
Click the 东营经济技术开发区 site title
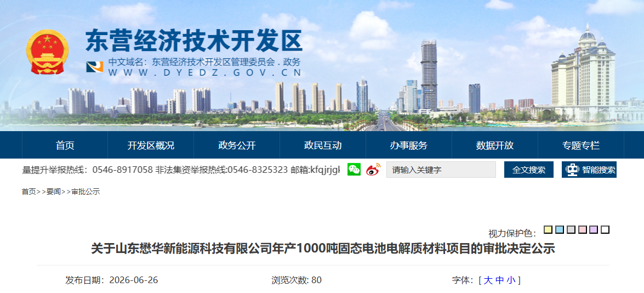[194, 41]
